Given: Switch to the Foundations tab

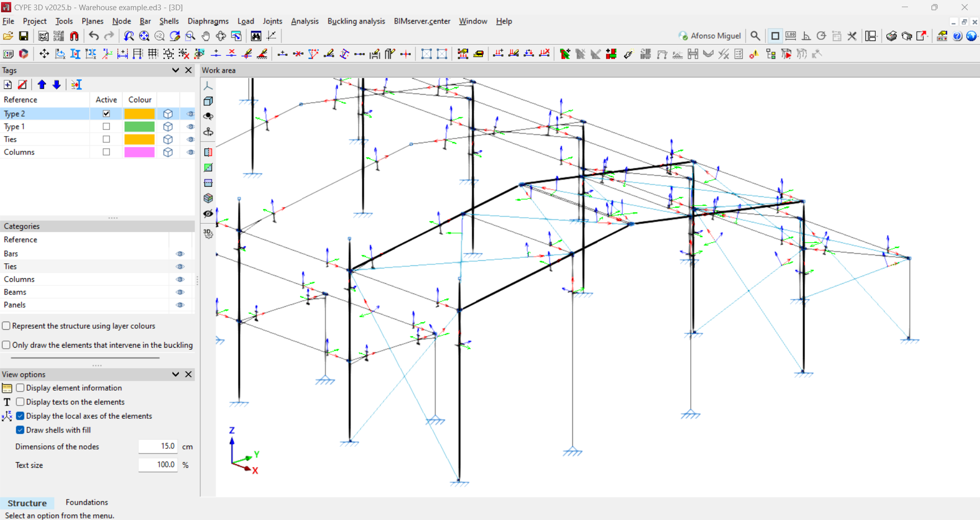Looking at the screenshot, I should [86, 502].
